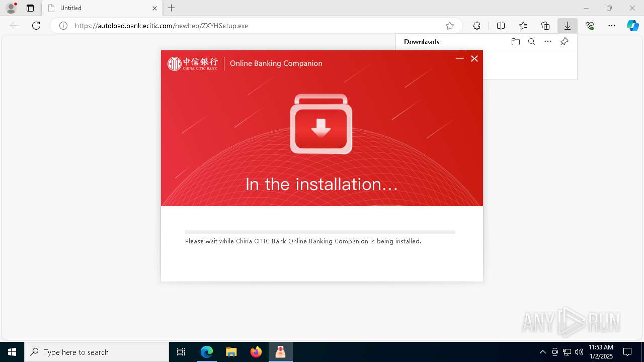
Task: Open the volume speaker icon
Action: 579,352
